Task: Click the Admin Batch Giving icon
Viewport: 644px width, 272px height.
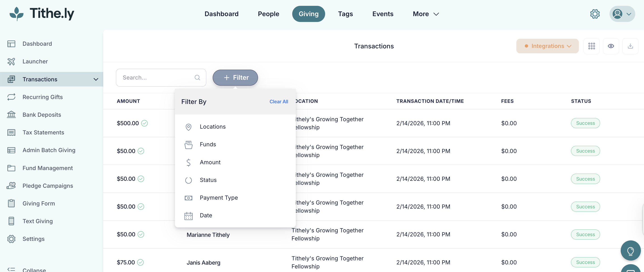Action: pyautogui.click(x=11, y=150)
